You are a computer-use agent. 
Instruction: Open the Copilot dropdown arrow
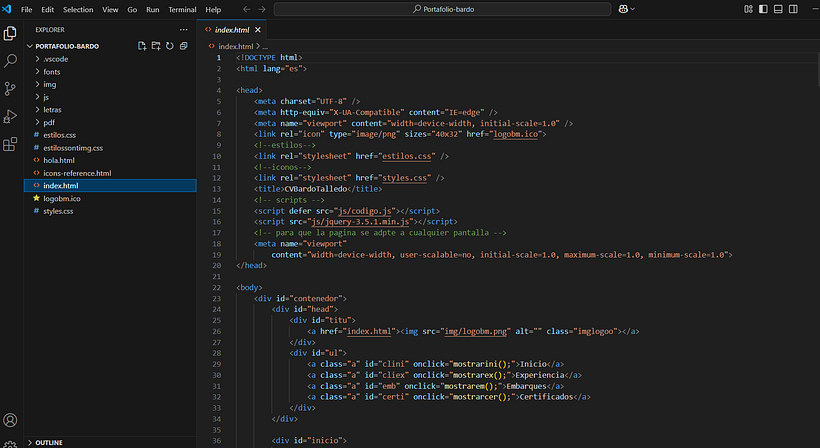tap(632, 9)
